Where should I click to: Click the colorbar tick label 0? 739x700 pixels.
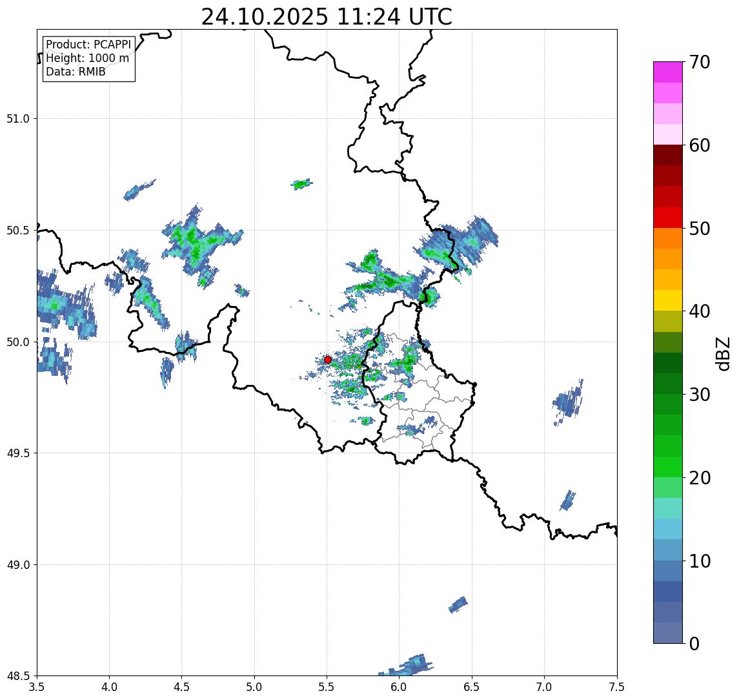tap(694, 643)
